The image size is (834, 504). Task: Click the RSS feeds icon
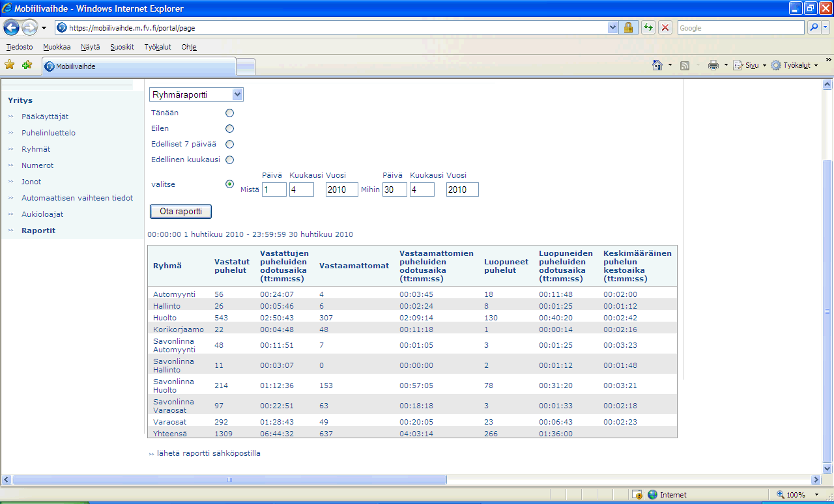point(685,65)
